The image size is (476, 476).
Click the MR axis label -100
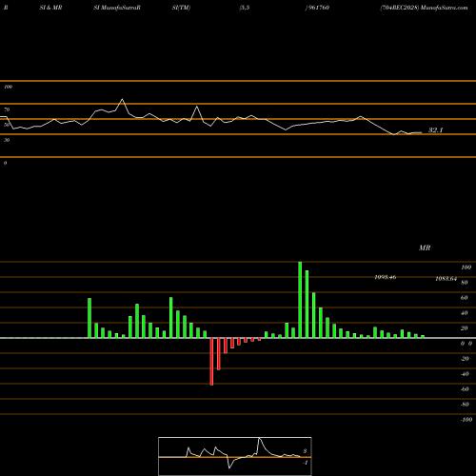466,420
